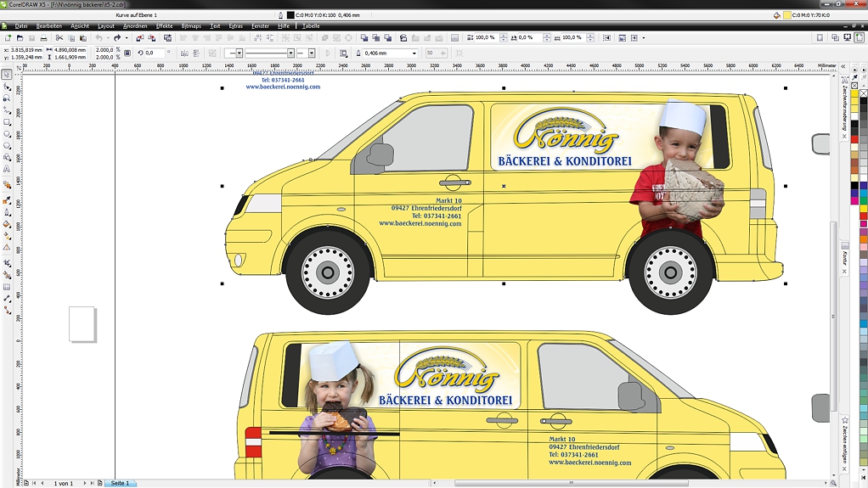Open the Tabelle menu
This screenshot has width=868, height=488.
pos(311,26)
